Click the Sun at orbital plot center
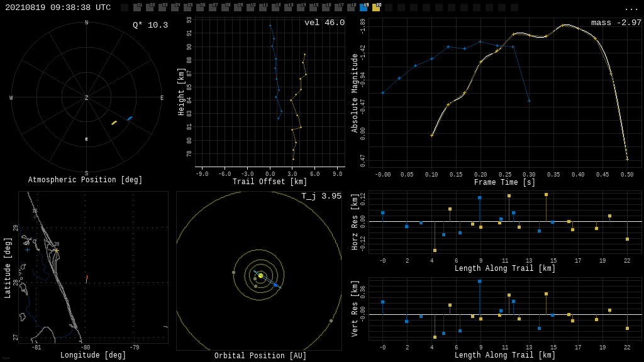This screenshot has height=362, width=644. pyautogui.click(x=260, y=275)
